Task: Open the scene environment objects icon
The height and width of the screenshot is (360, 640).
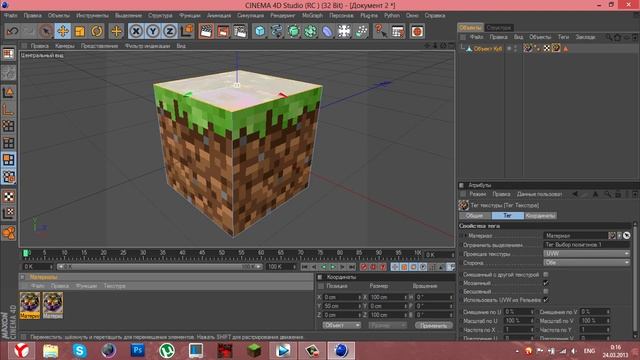Action: coord(344,31)
